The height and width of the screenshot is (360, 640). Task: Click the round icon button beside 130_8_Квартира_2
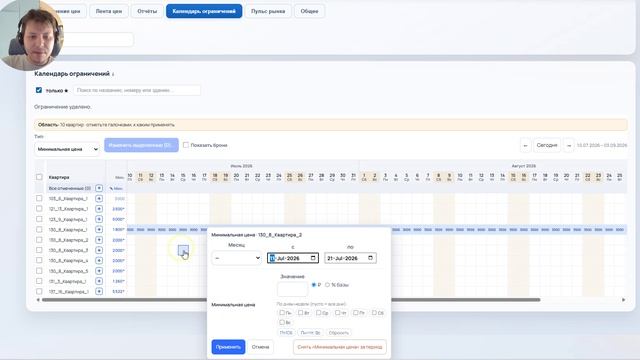(x=99, y=240)
